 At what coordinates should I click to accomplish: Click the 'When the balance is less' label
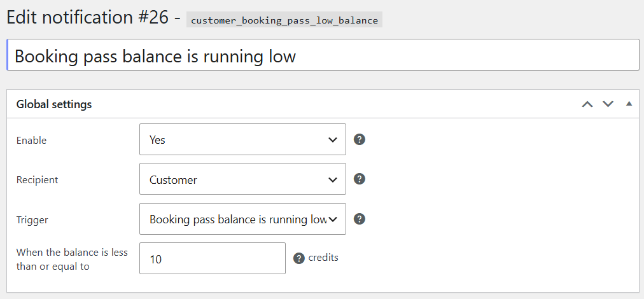(x=73, y=259)
